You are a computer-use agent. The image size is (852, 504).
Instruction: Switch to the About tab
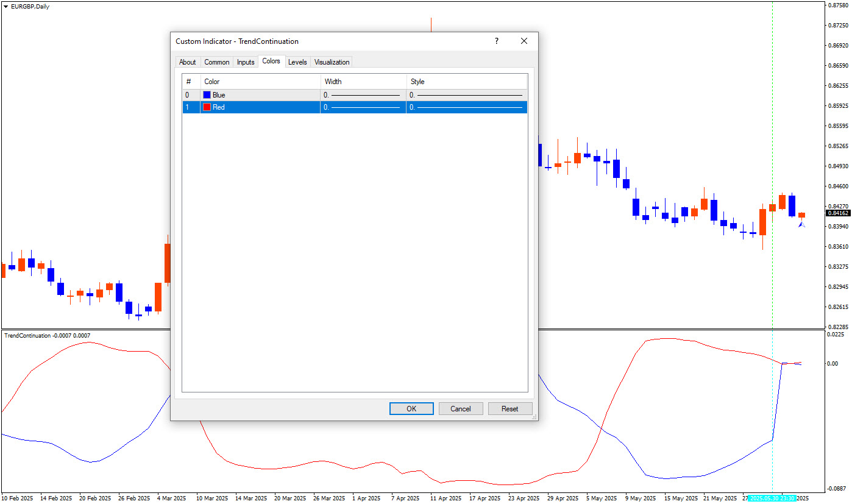pos(188,62)
